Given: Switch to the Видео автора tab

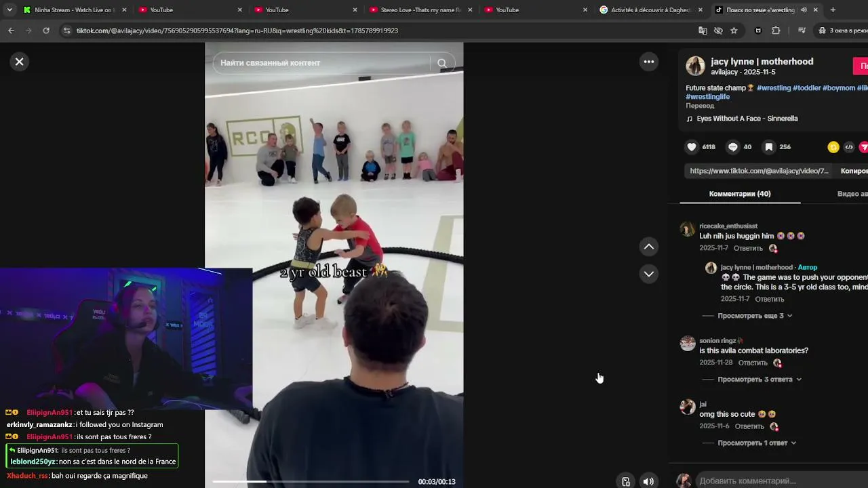Looking at the screenshot, I should point(852,194).
